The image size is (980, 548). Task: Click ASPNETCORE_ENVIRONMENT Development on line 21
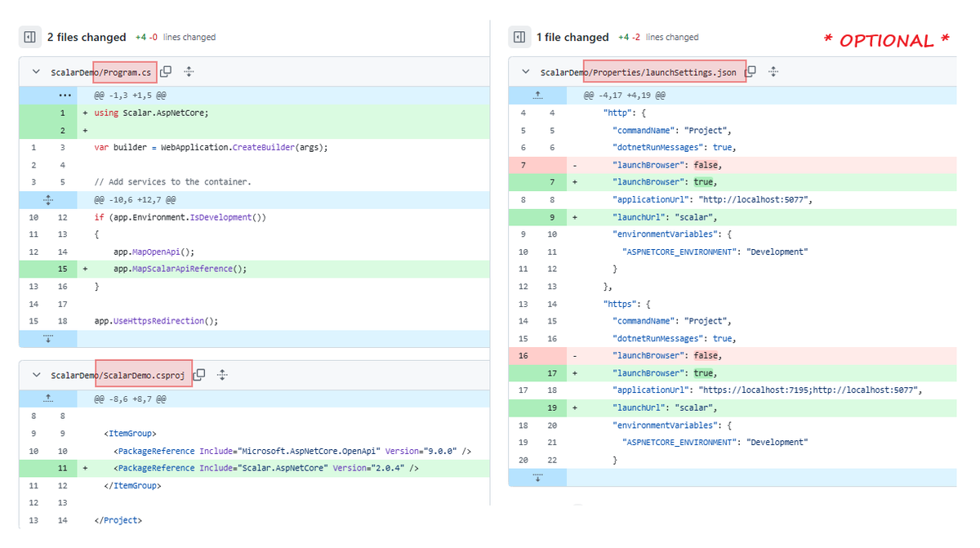point(715,443)
